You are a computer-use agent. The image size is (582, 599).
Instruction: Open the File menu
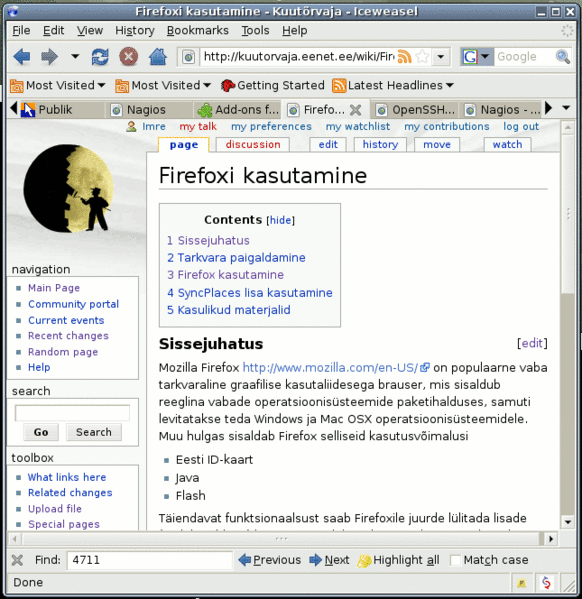[x=21, y=31]
